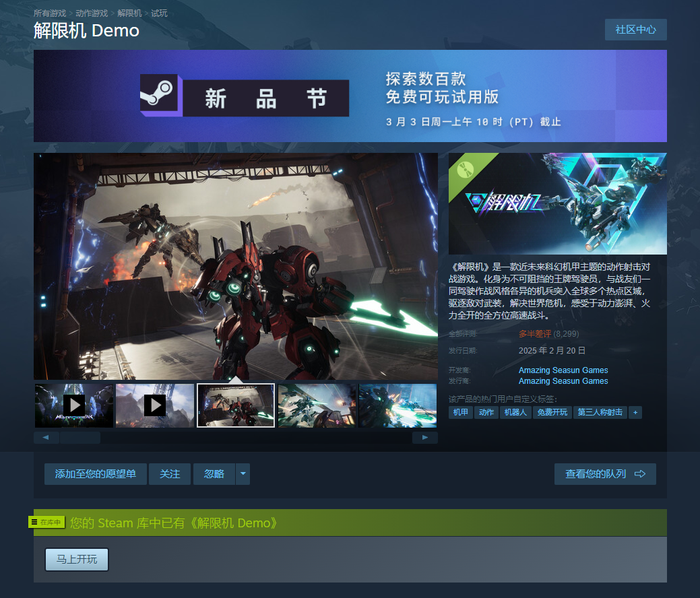Click 查看您的队列 queue button
This screenshot has width=700, height=598.
[606, 474]
